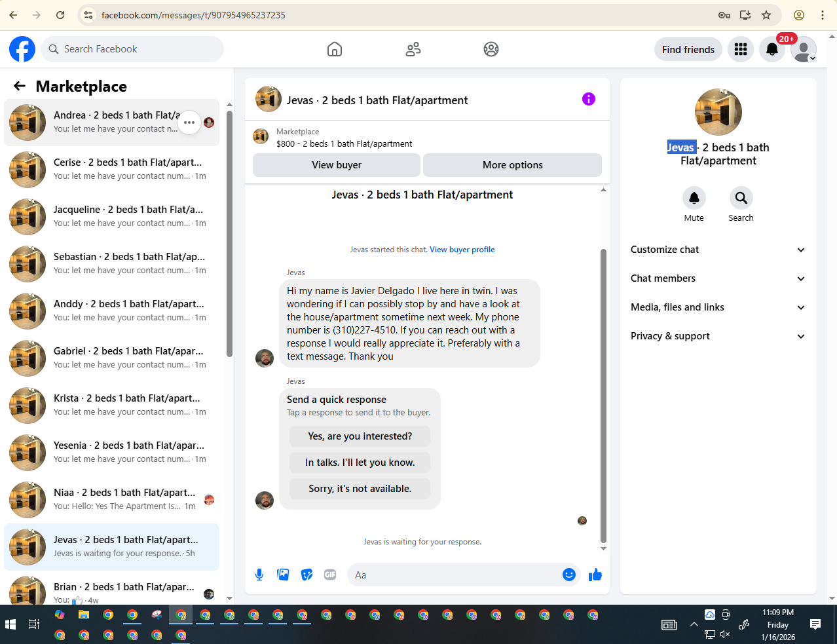This screenshot has width=837, height=644.
Task: Click the conversation list scrollbar
Action: coord(229,233)
